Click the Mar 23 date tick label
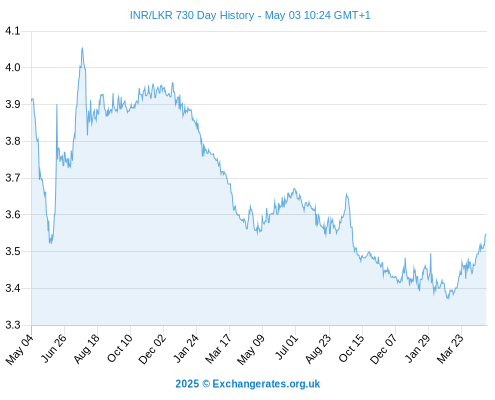Viewport: 495px width, 400px height. (x=450, y=349)
